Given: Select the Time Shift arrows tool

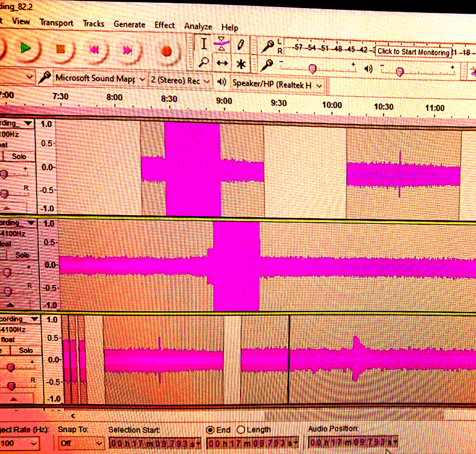Looking at the screenshot, I should click(222, 64).
